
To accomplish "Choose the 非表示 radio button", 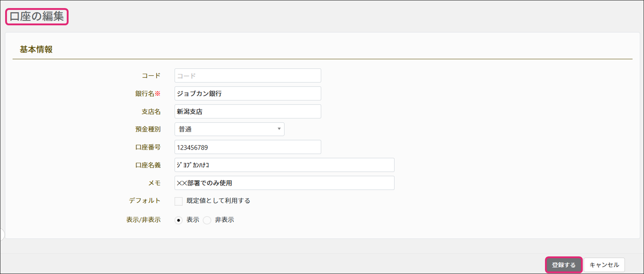I will point(207,220).
